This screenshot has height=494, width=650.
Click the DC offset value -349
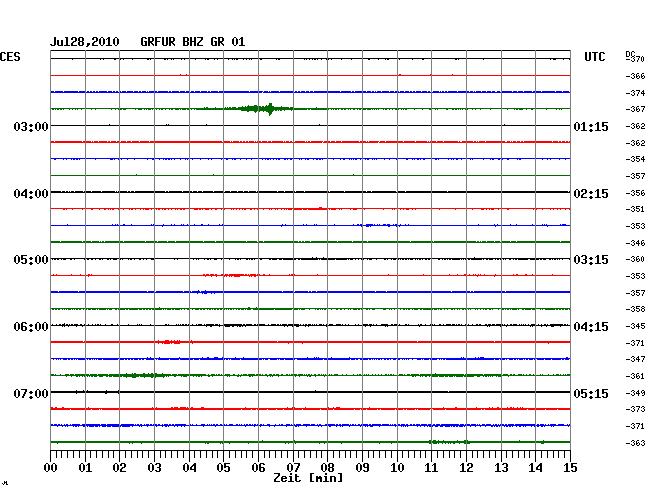tap(635, 393)
